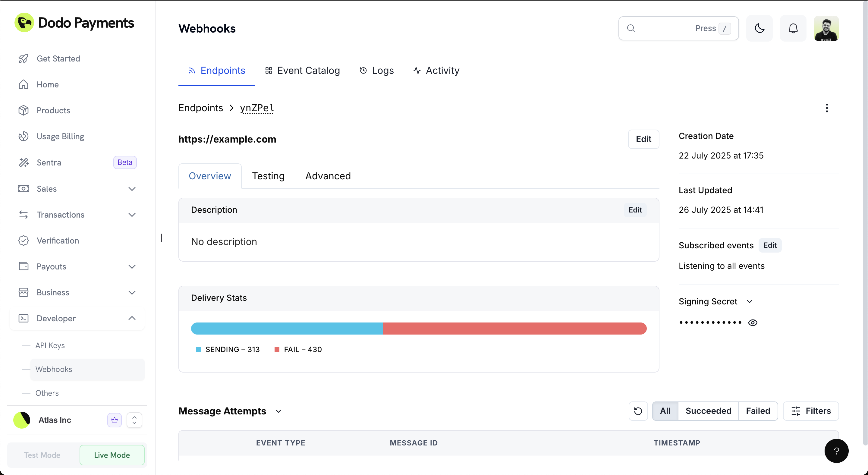The image size is (868, 475).
Task: Open notifications bell
Action: click(x=793, y=28)
